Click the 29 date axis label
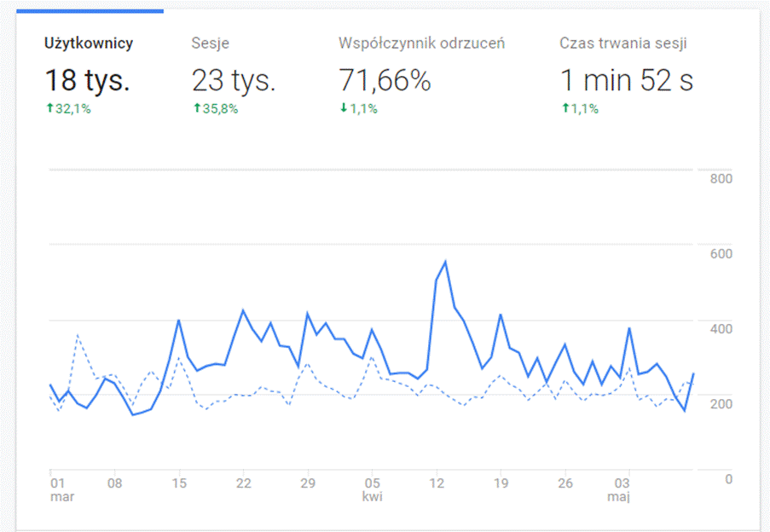Image resolution: width=770 pixels, height=532 pixels. pyautogui.click(x=308, y=483)
